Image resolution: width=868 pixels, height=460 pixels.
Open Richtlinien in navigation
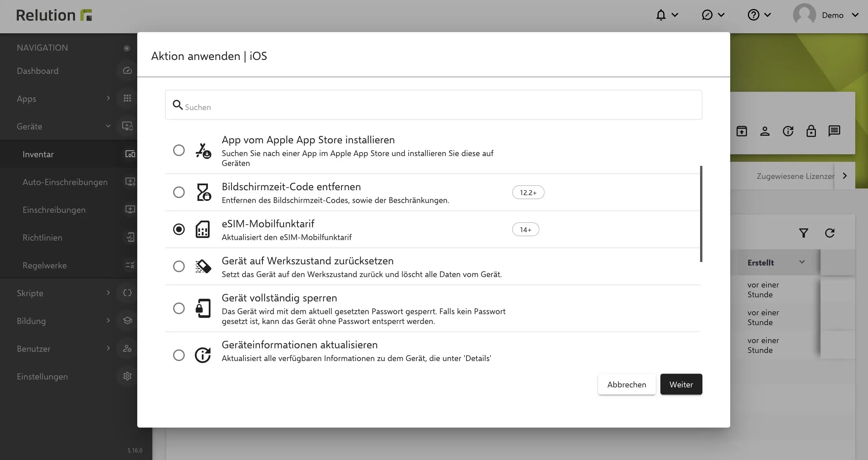pyautogui.click(x=43, y=238)
